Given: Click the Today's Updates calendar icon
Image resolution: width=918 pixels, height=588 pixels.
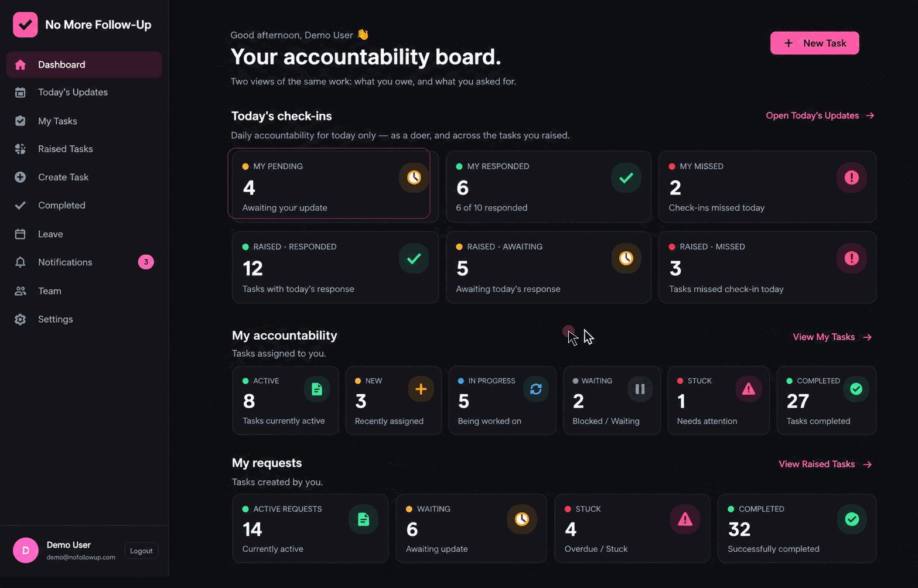Looking at the screenshot, I should tap(21, 93).
